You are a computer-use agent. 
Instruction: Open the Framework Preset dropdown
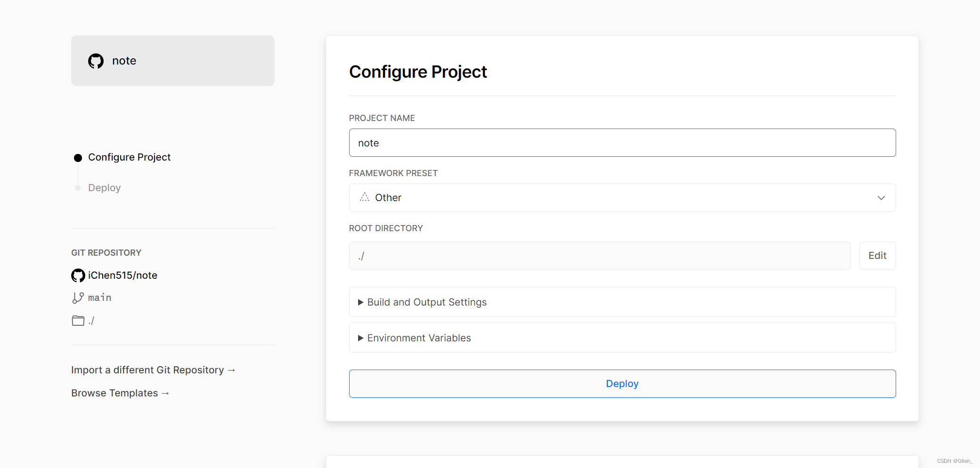(x=622, y=198)
